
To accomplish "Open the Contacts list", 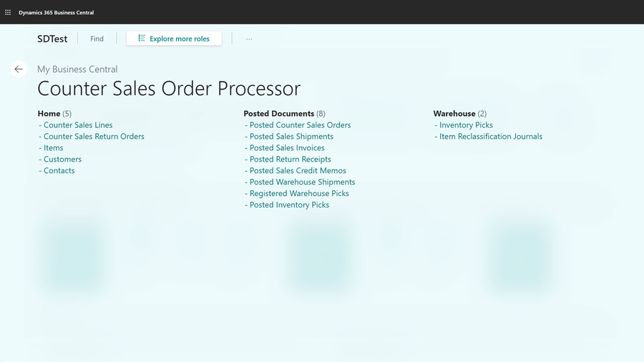I will [x=59, y=171].
